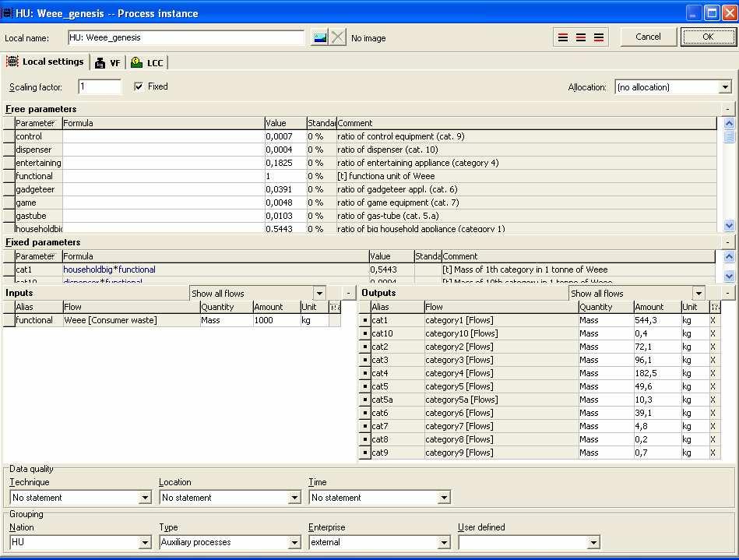Click the application icon in the title bar
Viewport: 739px width, 560px height.
pos(7,12)
